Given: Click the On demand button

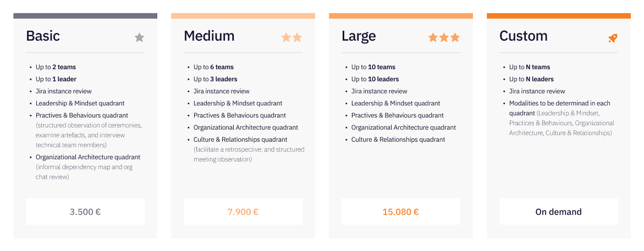Looking at the screenshot, I should [x=559, y=211].
